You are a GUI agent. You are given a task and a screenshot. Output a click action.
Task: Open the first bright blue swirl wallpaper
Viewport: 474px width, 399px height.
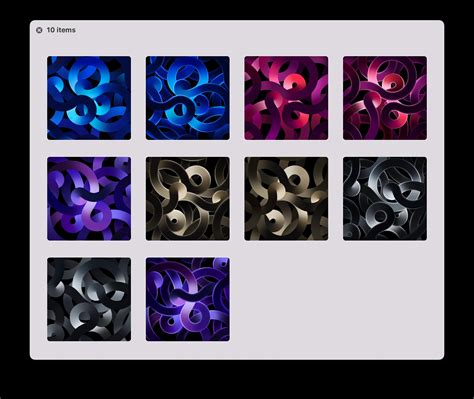coord(89,98)
